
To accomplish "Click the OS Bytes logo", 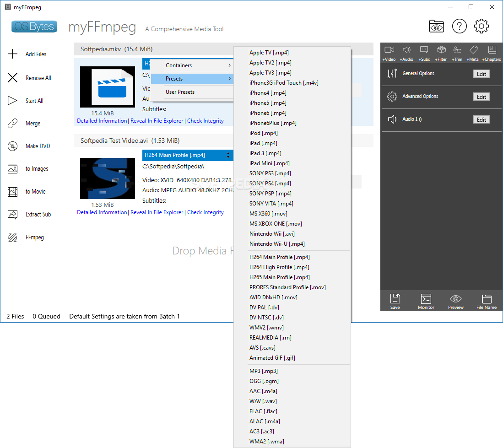I will 34,26.
